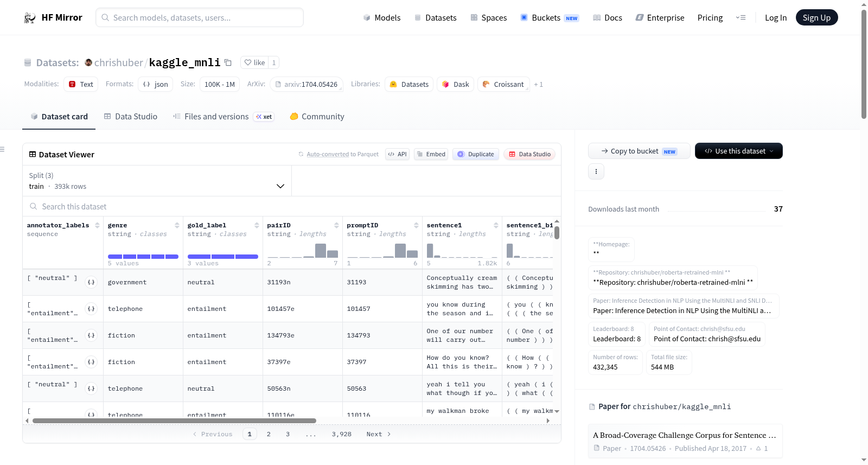The height and width of the screenshot is (465, 868).
Task: Expand JSON in row with pairID 50563n
Action: [91, 388]
